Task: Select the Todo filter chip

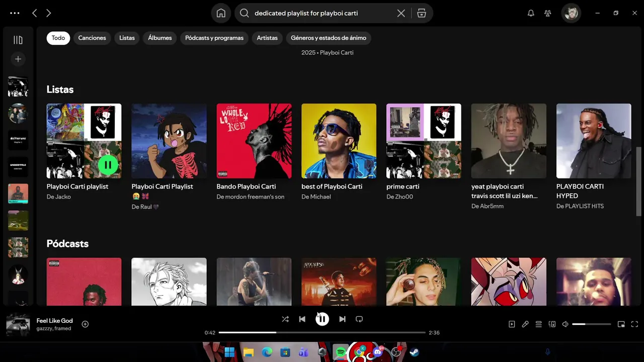Action: [x=58, y=38]
